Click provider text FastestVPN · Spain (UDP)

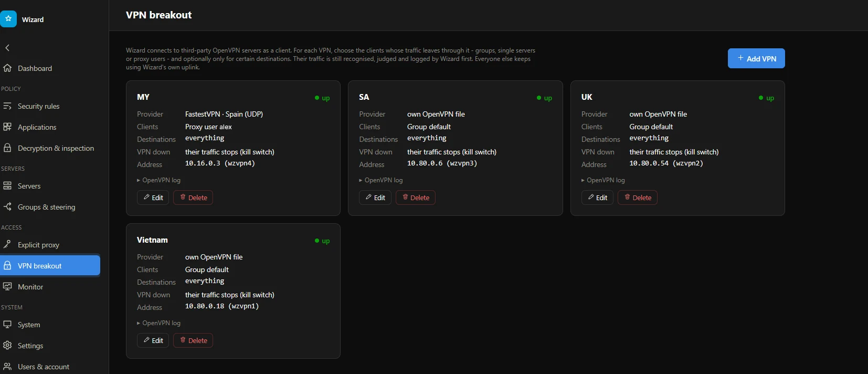[224, 114]
